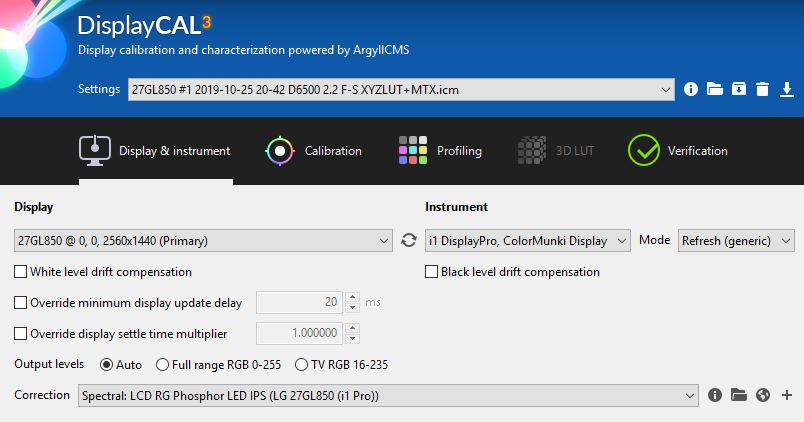Check Override minimum display update delay
This screenshot has width=804, height=422.
pos(21,303)
